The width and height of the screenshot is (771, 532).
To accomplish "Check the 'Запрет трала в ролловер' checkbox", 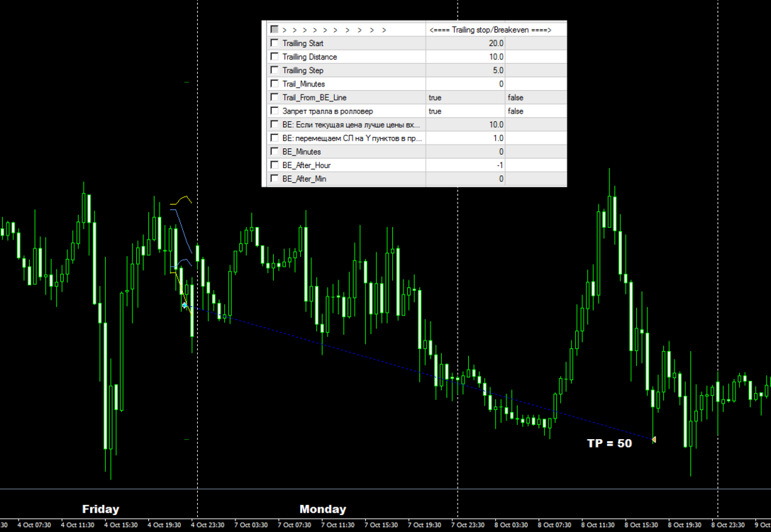I will [274, 111].
